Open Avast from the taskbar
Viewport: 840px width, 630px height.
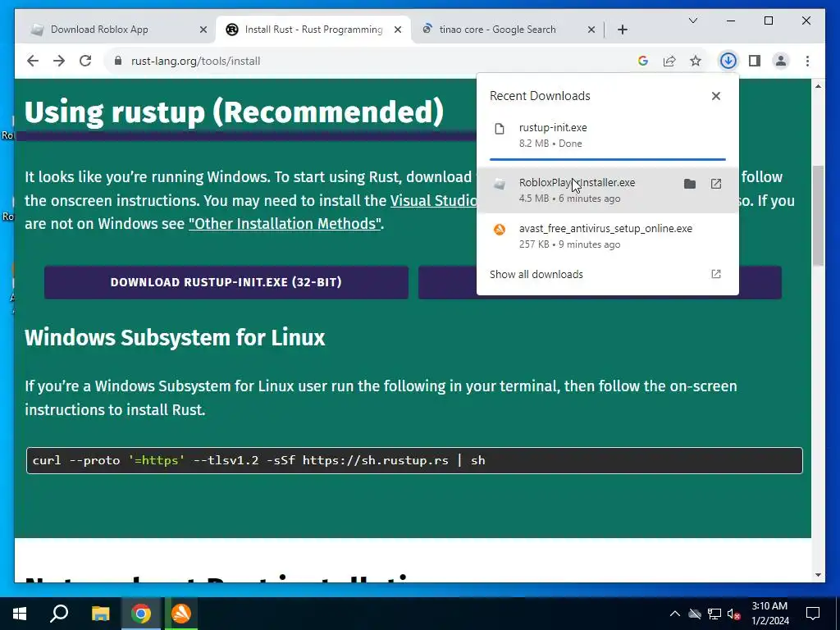[181, 614]
